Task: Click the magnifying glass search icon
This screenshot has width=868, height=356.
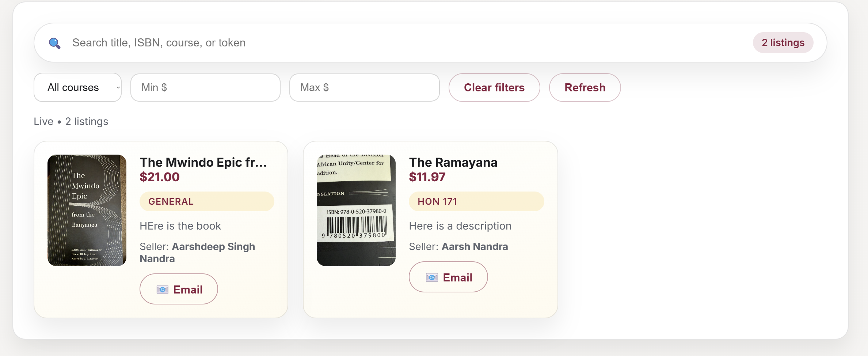Action: click(x=54, y=43)
